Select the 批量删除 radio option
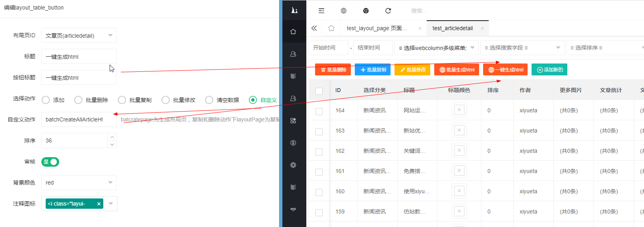This screenshot has height=227, width=644. point(78,100)
